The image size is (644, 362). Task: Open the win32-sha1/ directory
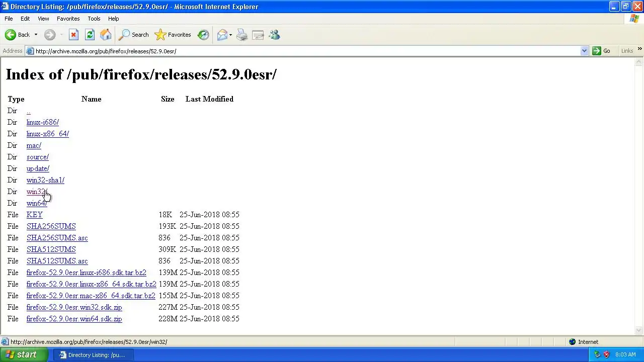45,180
